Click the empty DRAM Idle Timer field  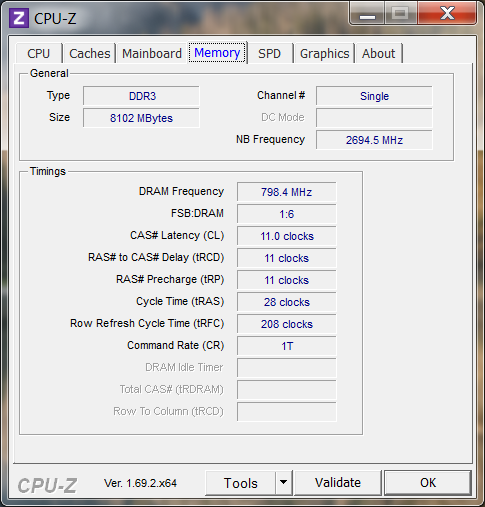point(287,368)
